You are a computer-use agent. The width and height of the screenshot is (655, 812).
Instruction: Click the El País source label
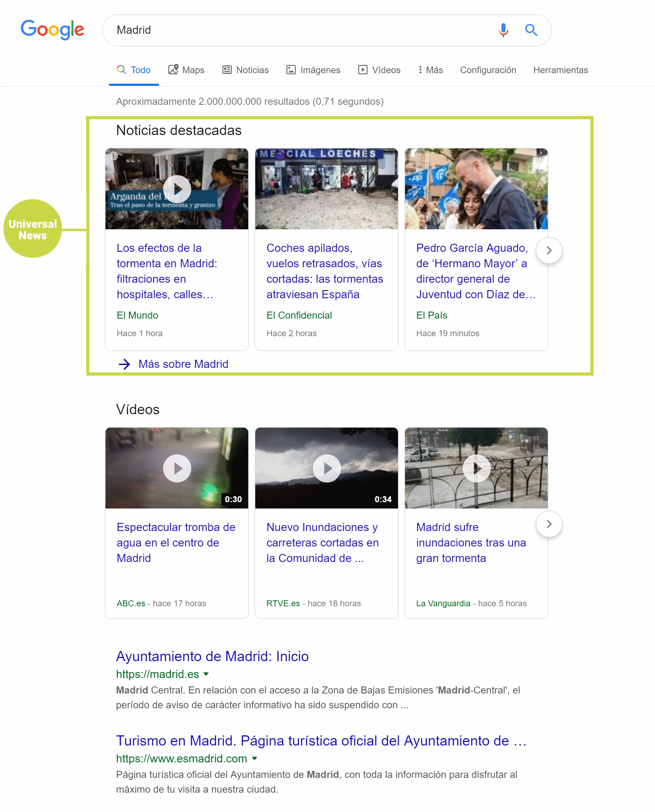pos(432,315)
